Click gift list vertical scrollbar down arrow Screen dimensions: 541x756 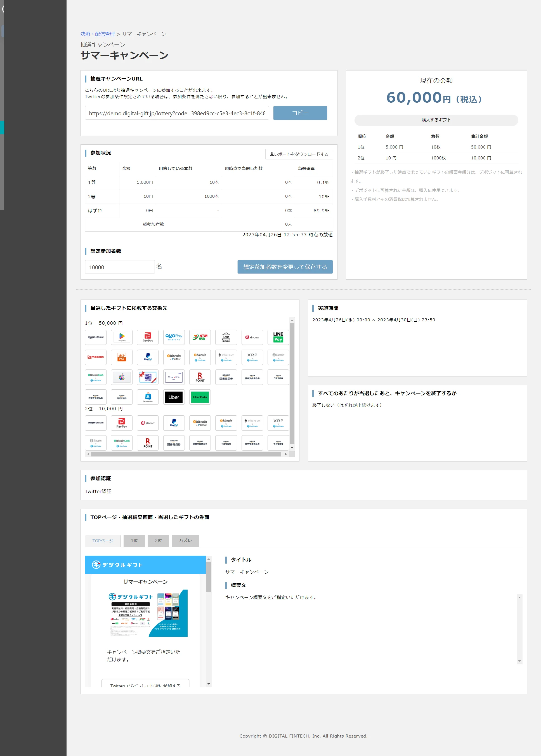tap(292, 448)
